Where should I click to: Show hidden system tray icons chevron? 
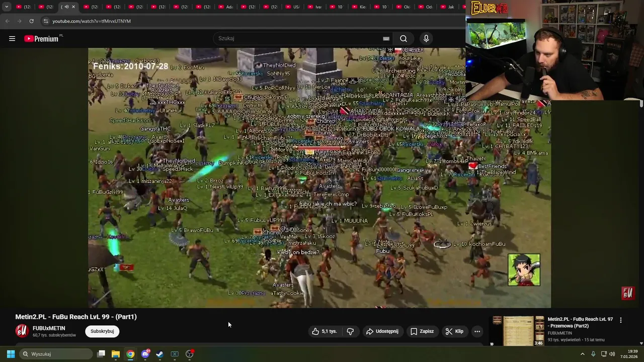click(x=583, y=354)
